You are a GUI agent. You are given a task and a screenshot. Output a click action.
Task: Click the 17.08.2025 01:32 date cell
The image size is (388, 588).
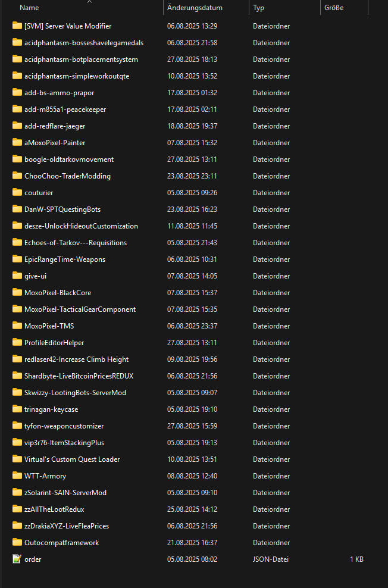click(192, 93)
